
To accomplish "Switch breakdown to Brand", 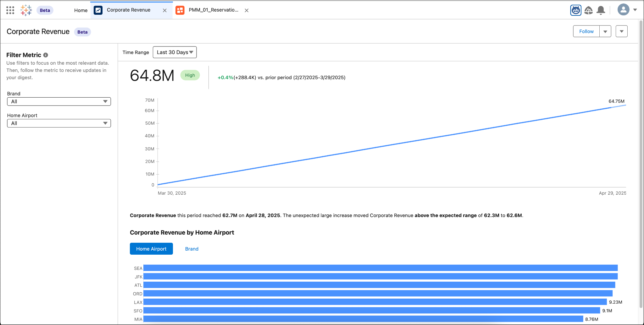I will pos(192,249).
